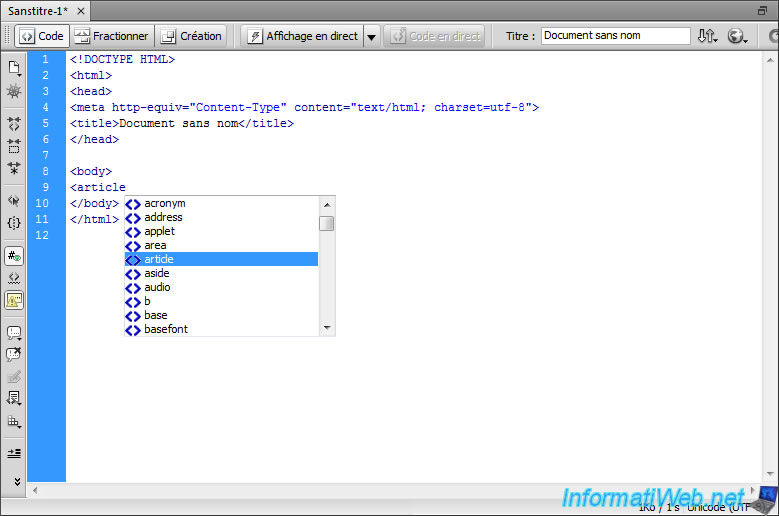Select the highlighted article tag hint
Viewport: 779px width, 516px height.
221,259
